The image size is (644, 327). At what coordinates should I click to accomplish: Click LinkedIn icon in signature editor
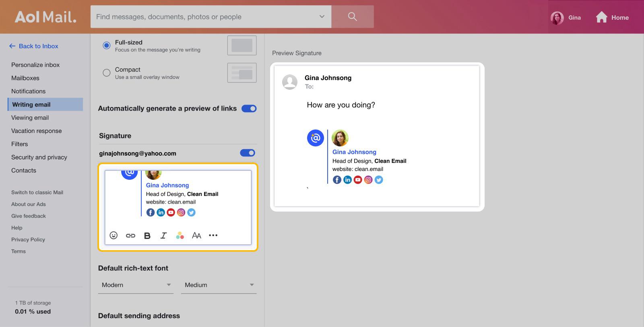tap(161, 212)
